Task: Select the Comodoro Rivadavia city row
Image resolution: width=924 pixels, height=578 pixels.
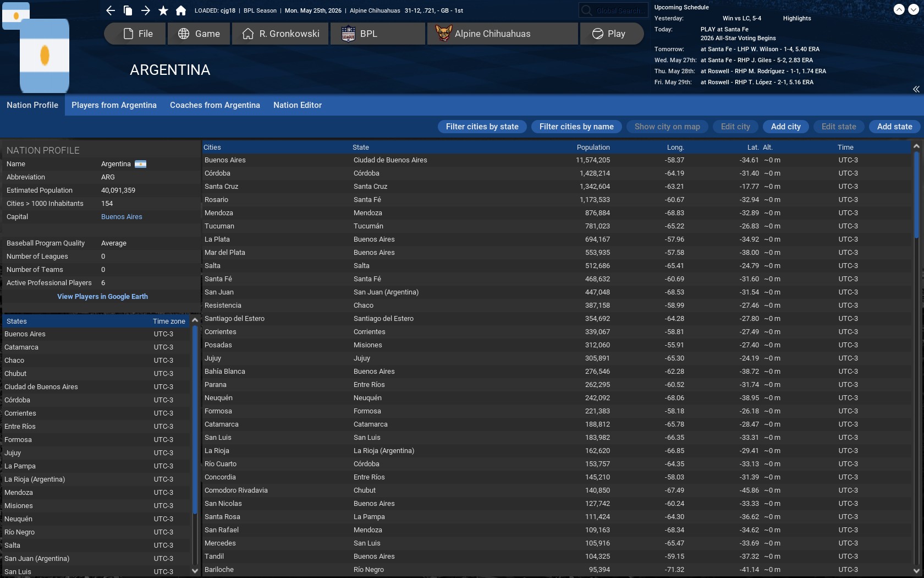Action: pyautogui.click(x=557, y=490)
